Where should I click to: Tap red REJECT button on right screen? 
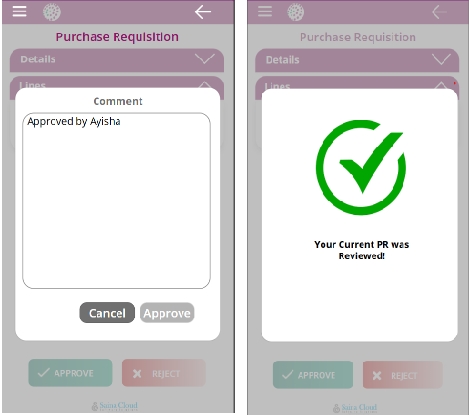pyautogui.click(x=403, y=375)
